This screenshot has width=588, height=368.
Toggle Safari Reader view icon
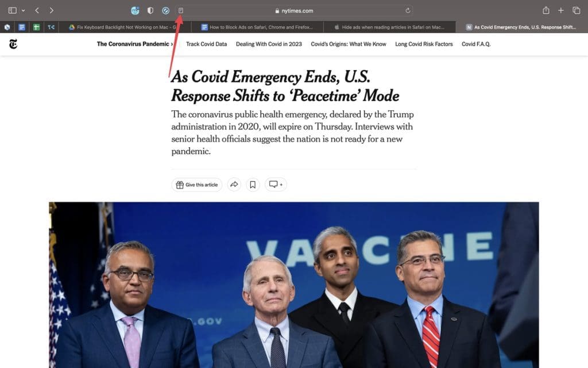click(x=181, y=10)
